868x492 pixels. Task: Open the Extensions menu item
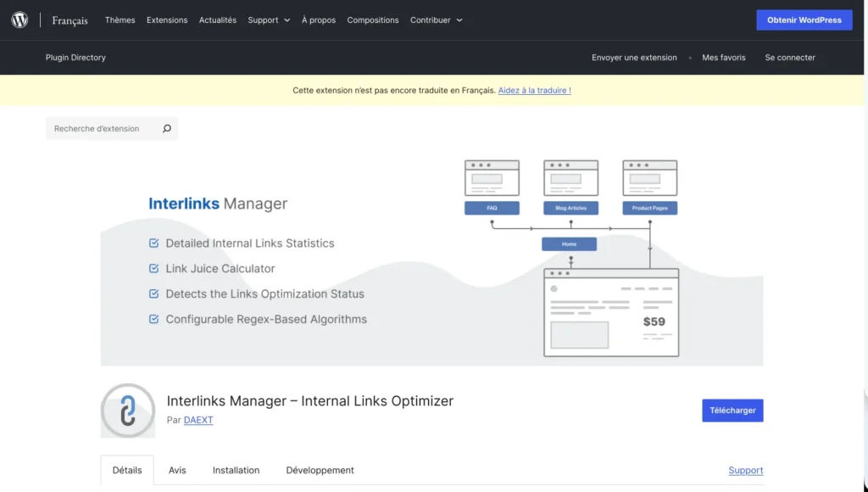(167, 20)
